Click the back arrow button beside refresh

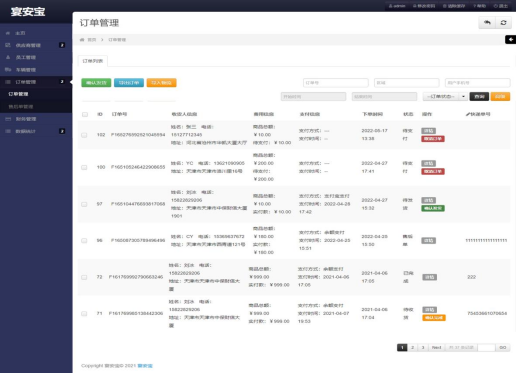coord(487,23)
